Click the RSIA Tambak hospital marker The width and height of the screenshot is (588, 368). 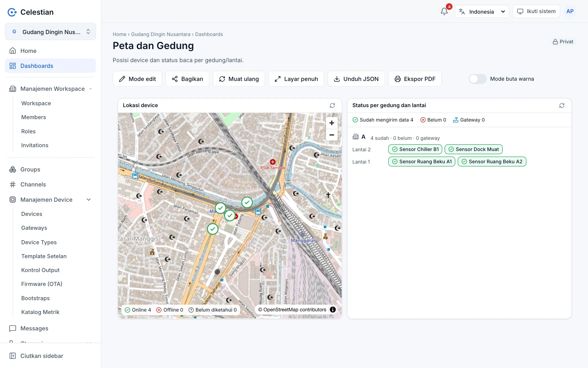pos(273,162)
